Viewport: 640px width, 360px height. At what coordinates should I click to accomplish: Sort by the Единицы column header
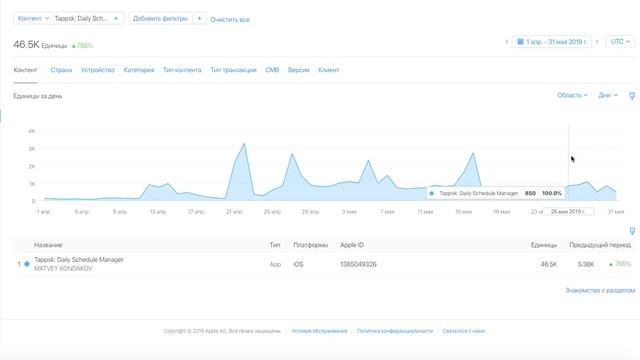tap(544, 245)
